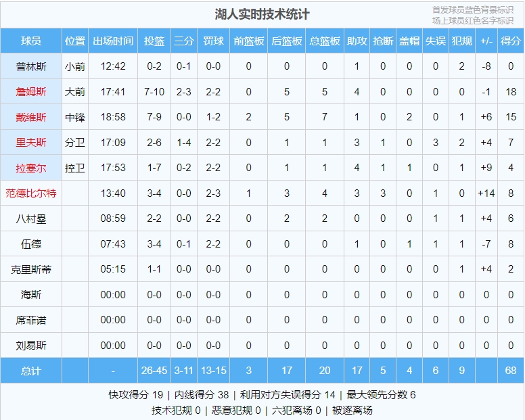The image size is (525, 420).
Task: Click 里夫斯's three-pointers 1-4
Action: [184, 143]
